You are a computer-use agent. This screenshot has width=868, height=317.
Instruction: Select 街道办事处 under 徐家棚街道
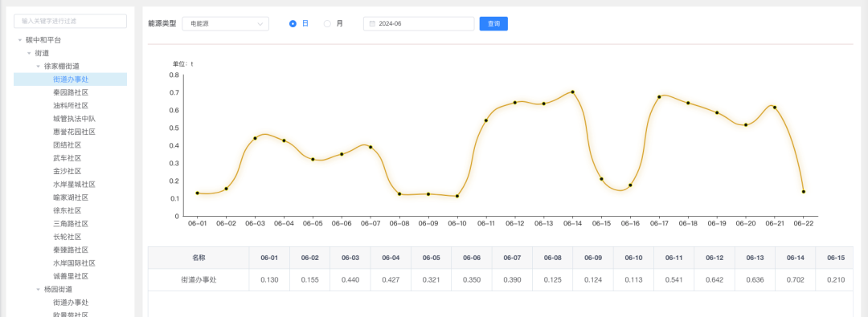coord(70,79)
